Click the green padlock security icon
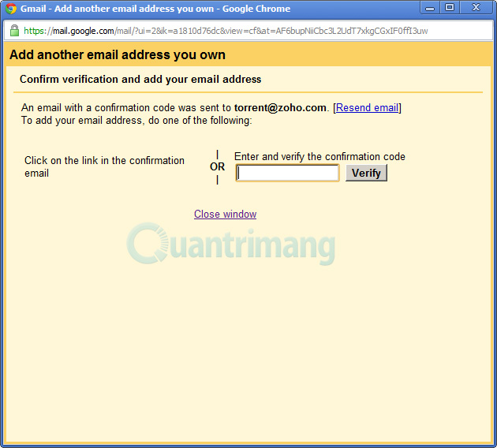Viewport: 497px width, 448px height. 14,31
